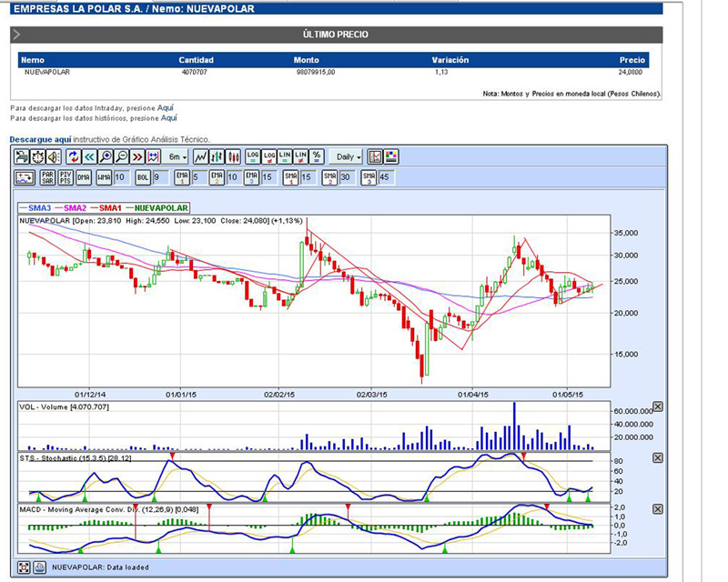Move chart back with teal double-left arrows
Image resolution: width=728 pixels, height=582 pixels.
89,157
